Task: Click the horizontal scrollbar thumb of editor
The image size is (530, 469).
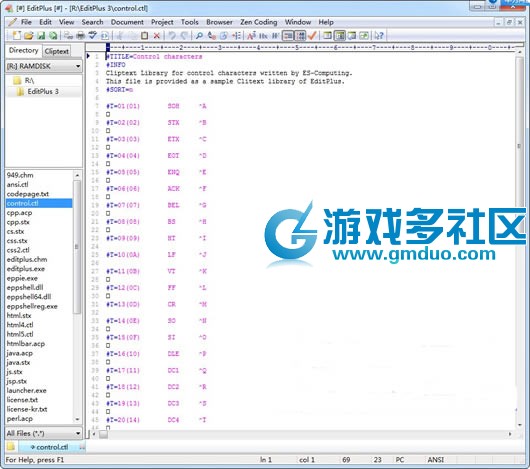Action: click(x=103, y=434)
